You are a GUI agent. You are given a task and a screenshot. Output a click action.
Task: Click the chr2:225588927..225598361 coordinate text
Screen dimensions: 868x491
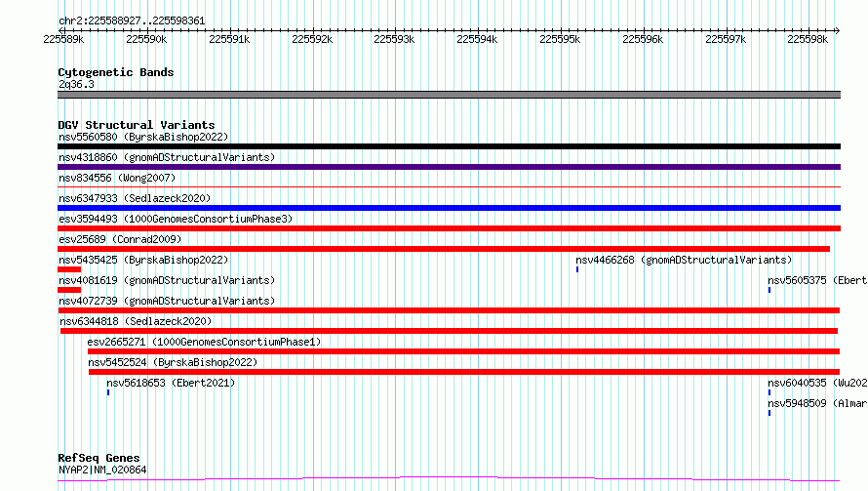(x=132, y=20)
